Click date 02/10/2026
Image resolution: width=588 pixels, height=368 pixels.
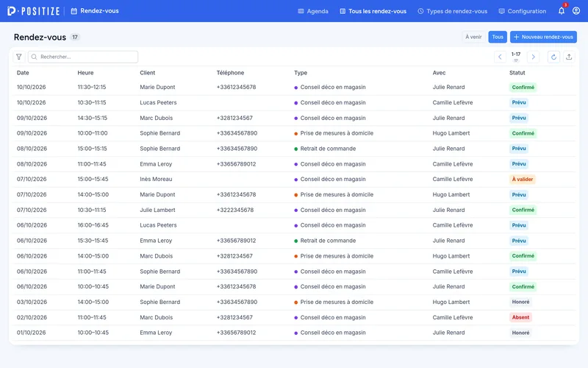(x=32, y=317)
